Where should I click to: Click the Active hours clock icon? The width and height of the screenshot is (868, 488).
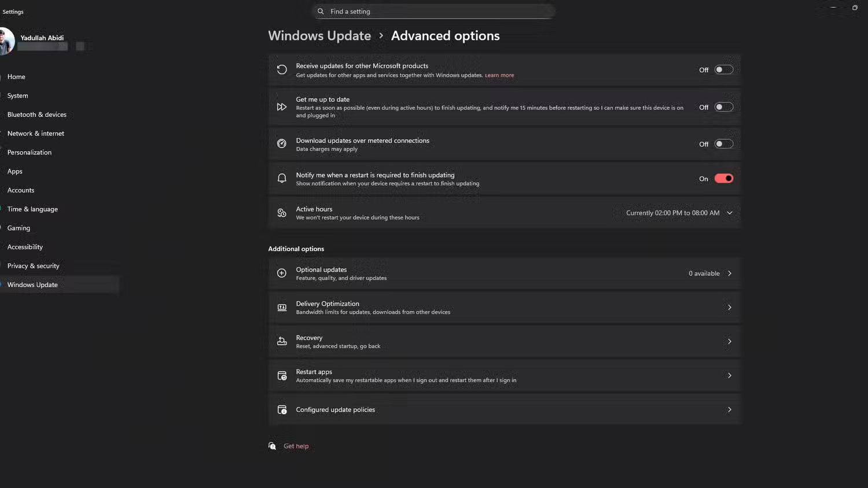282,212
